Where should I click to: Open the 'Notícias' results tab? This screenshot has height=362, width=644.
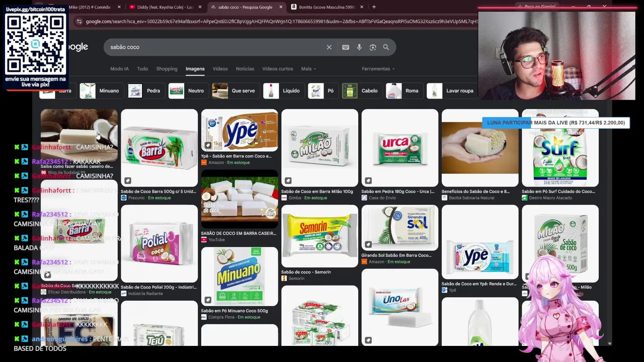pos(245,69)
